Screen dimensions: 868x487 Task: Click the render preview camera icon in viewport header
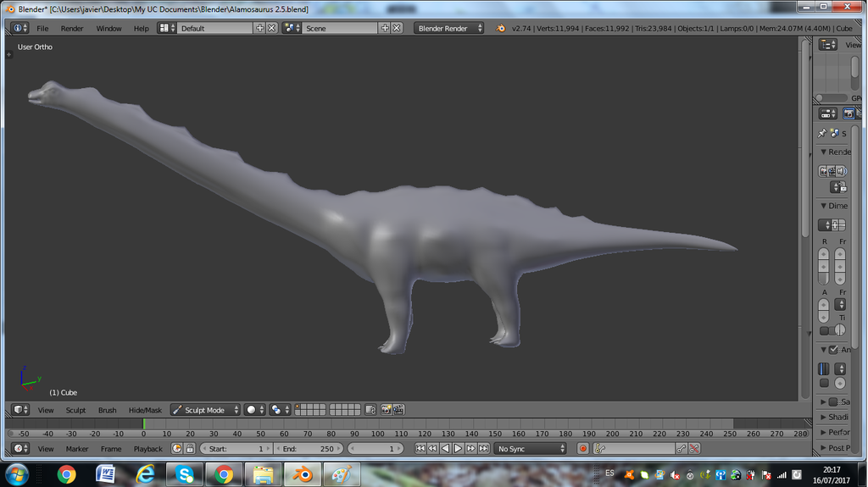click(387, 410)
